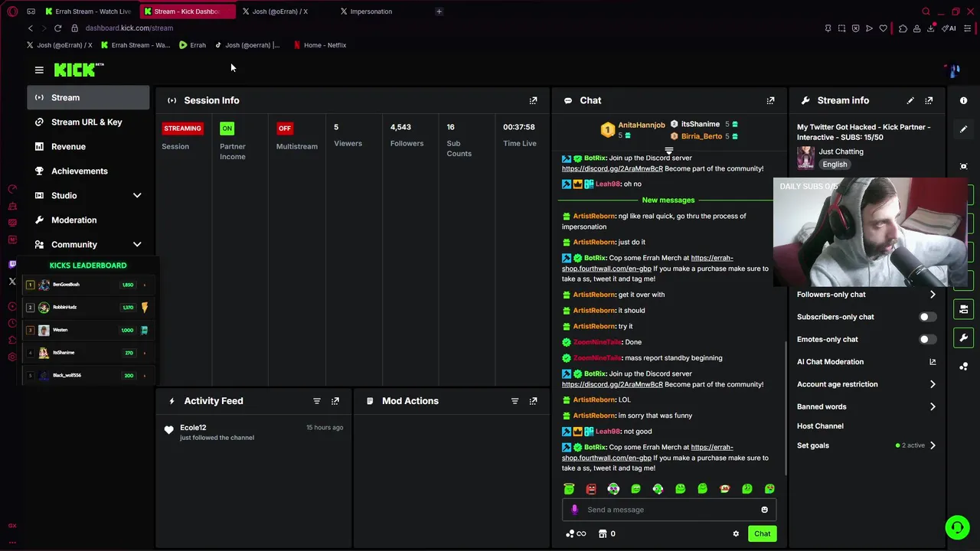Switch to Errah Stream - Watch Live tab
Image resolution: width=980 pixels, height=551 pixels.
point(87,11)
